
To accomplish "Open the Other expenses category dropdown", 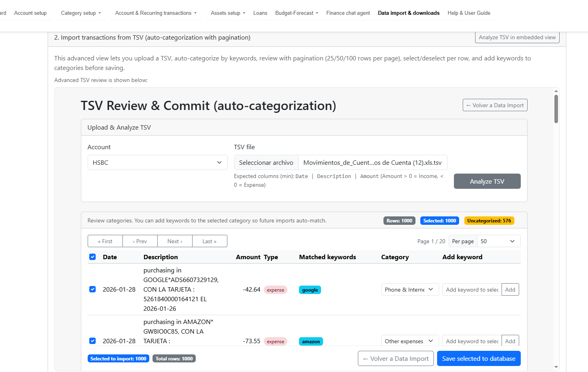I will 410,341.
